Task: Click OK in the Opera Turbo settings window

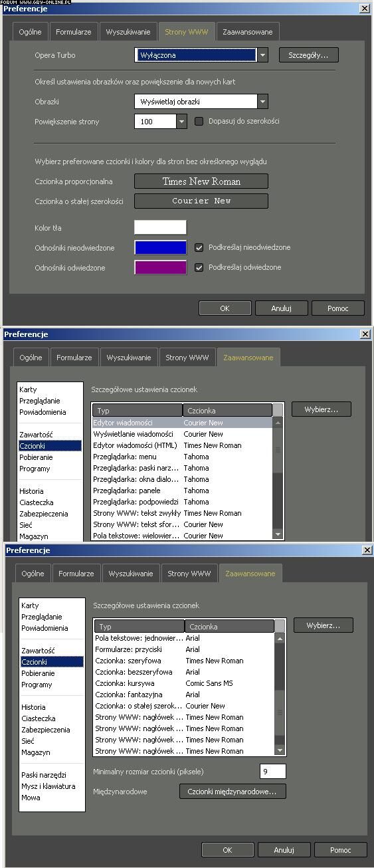Action: point(225,308)
